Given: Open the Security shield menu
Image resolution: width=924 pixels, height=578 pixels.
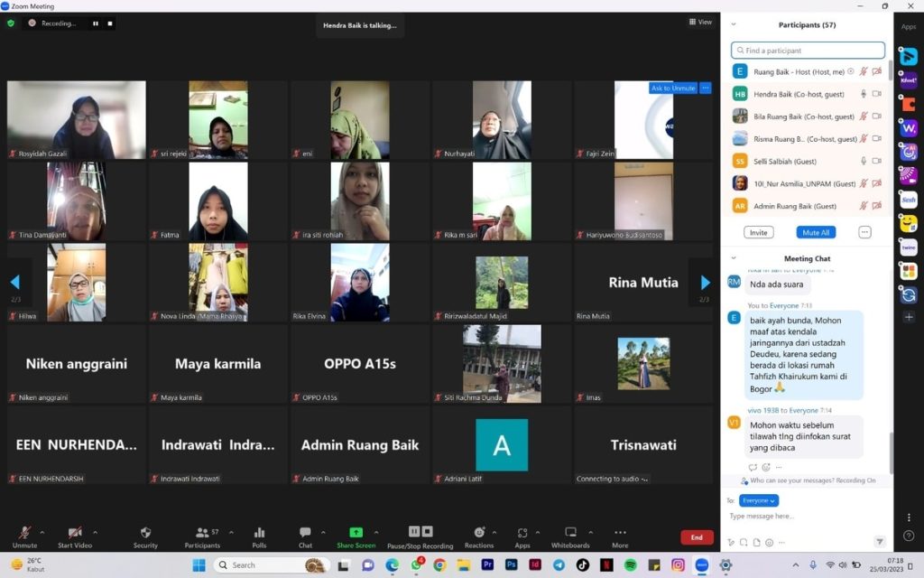Looking at the screenshot, I should (145, 536).
